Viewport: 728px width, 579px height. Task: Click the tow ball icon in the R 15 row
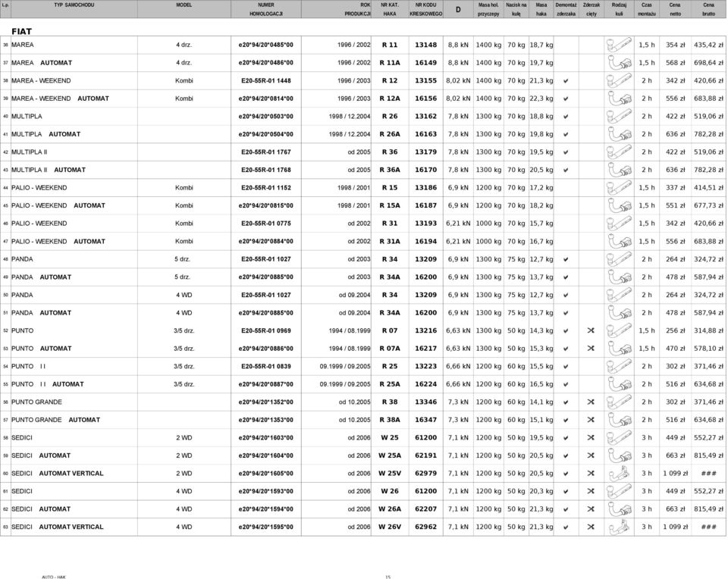(619, 188)
